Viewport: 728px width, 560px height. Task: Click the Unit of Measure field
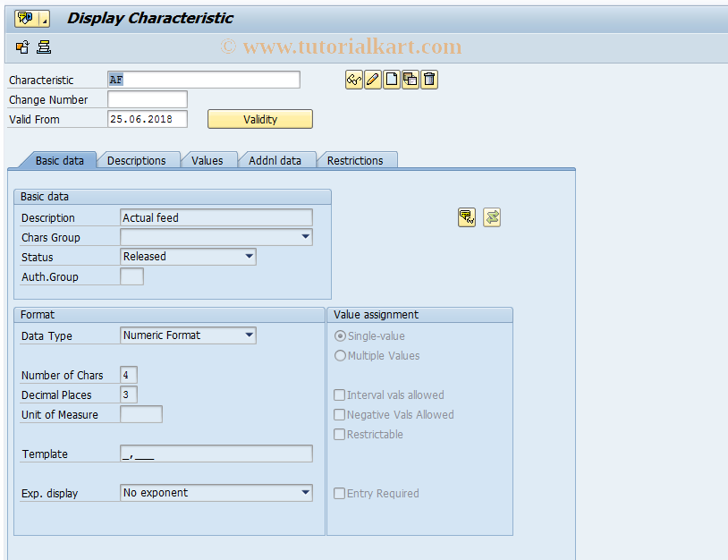141,414
